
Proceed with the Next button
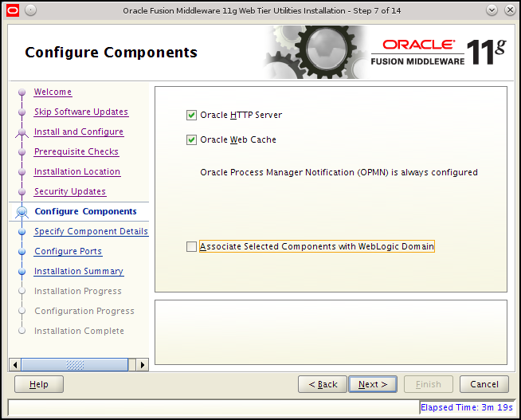pos(373,384)
